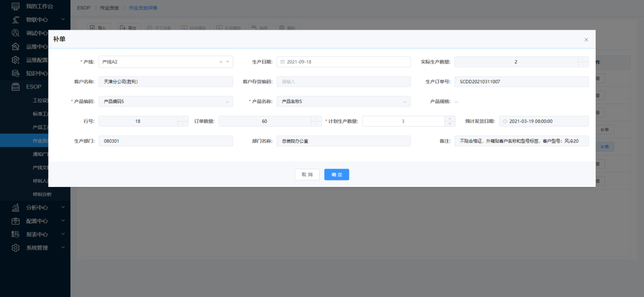Click the 确定 confirm button
The height and width of the screenshot is (297, 644).
pos(337,175)
